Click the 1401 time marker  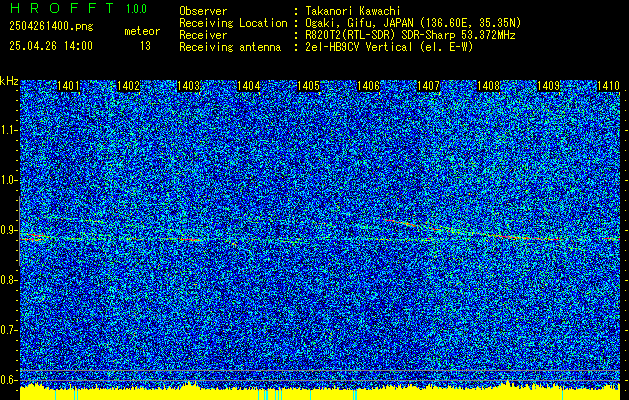click(68, 85)
